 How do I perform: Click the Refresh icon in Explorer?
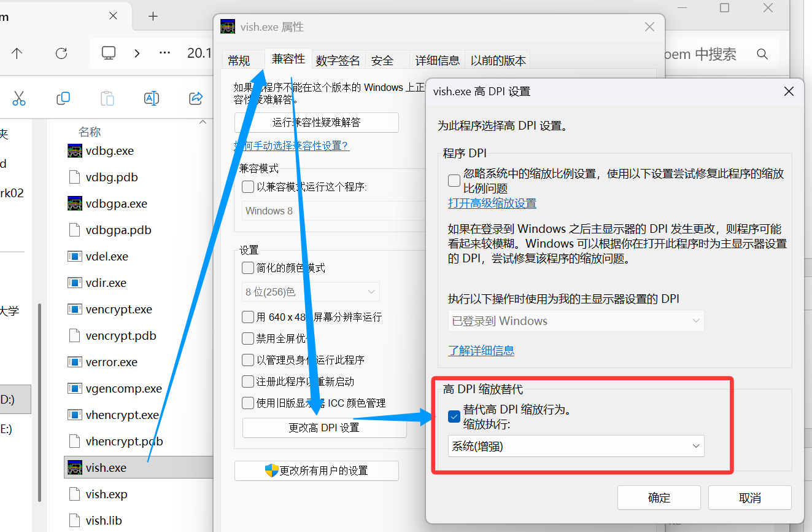[61, 53]
